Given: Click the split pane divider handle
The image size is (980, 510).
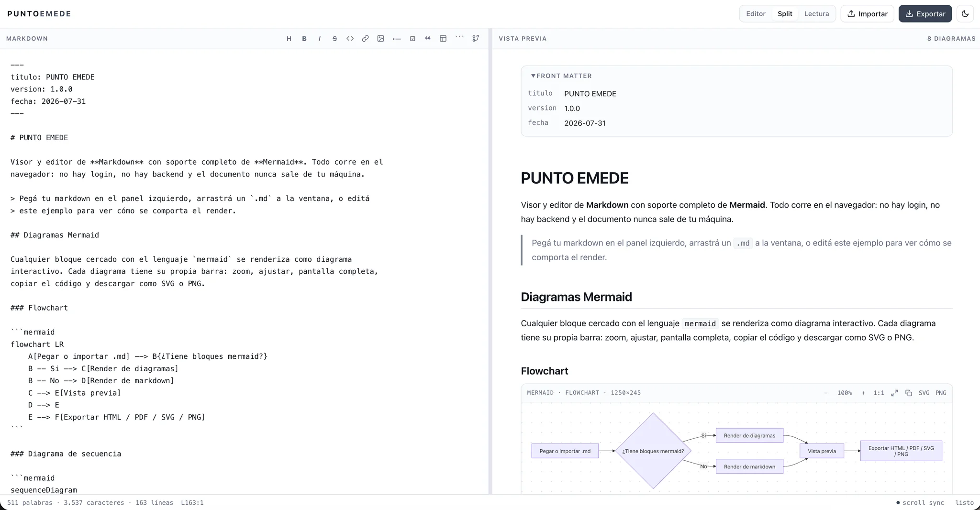Looking at the screenshot, I should [490, 261].
